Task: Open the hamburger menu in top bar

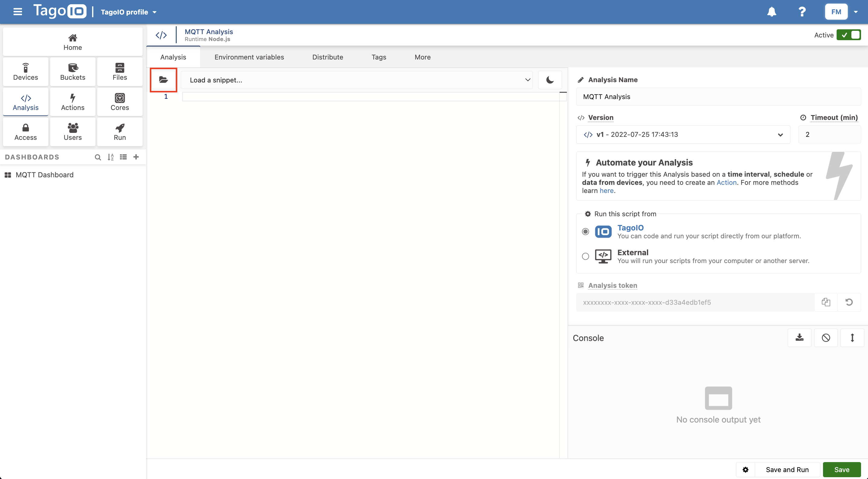Action: [x=18, y=12]
